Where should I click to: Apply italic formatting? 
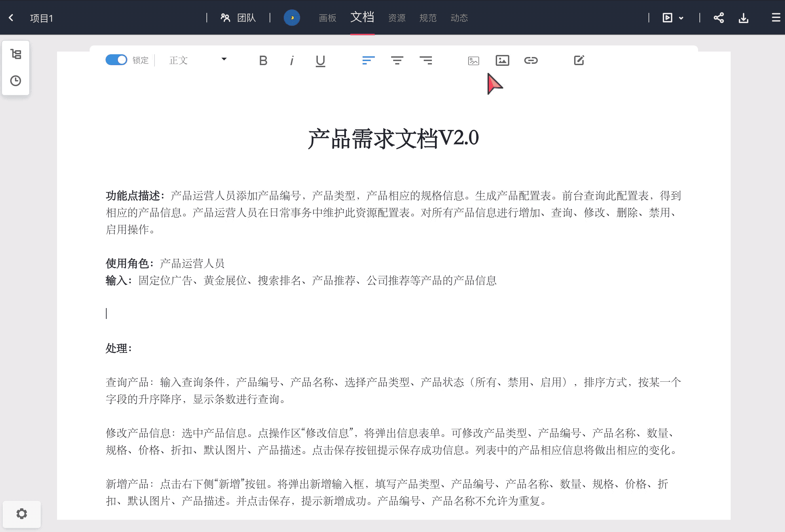(x=291, y=61)
